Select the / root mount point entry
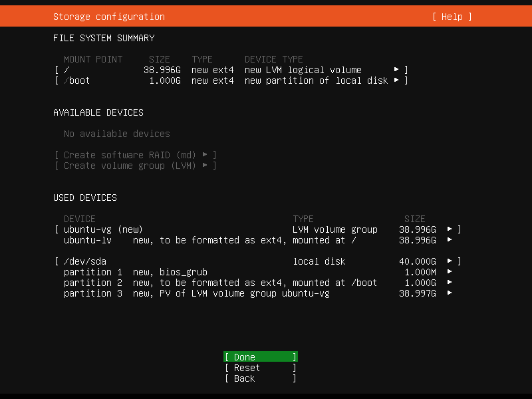Screen dimensions: 532x399 coord(231,70)
